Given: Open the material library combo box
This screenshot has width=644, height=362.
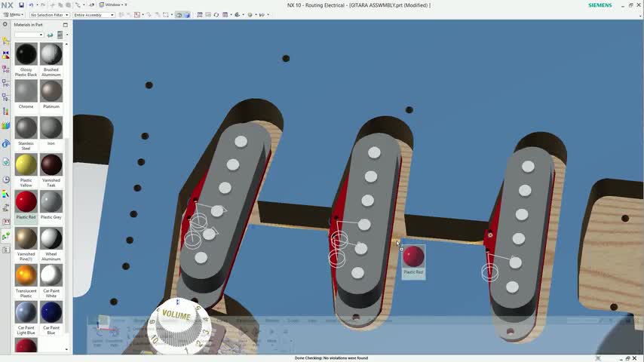Looking at the screenshot, I should pyautogui.click(x=29, y=35).
